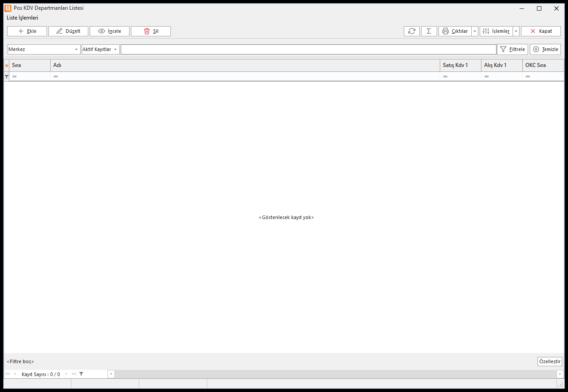Click the Sıra filter row cell
Screen dimensions: 568x392
point(30,77)
